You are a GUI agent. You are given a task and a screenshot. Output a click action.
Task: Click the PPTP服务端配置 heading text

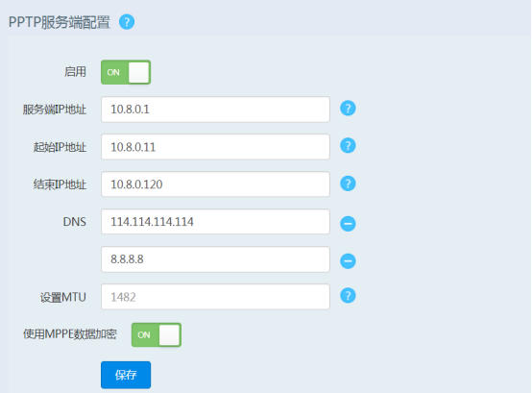[60, 22]
